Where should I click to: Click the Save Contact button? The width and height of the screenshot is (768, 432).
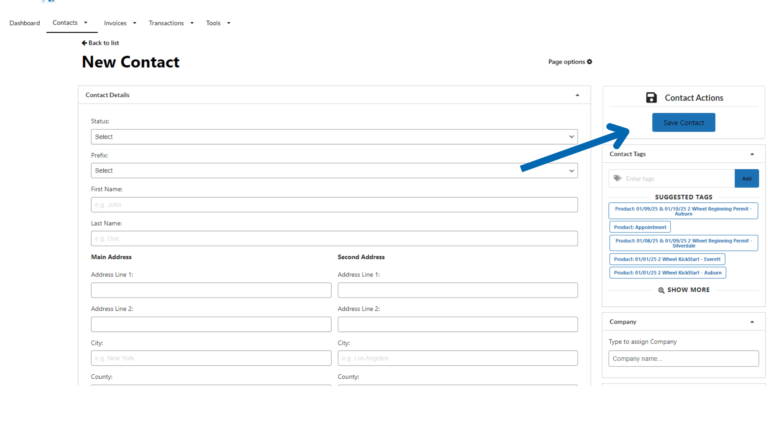point(683,123)
